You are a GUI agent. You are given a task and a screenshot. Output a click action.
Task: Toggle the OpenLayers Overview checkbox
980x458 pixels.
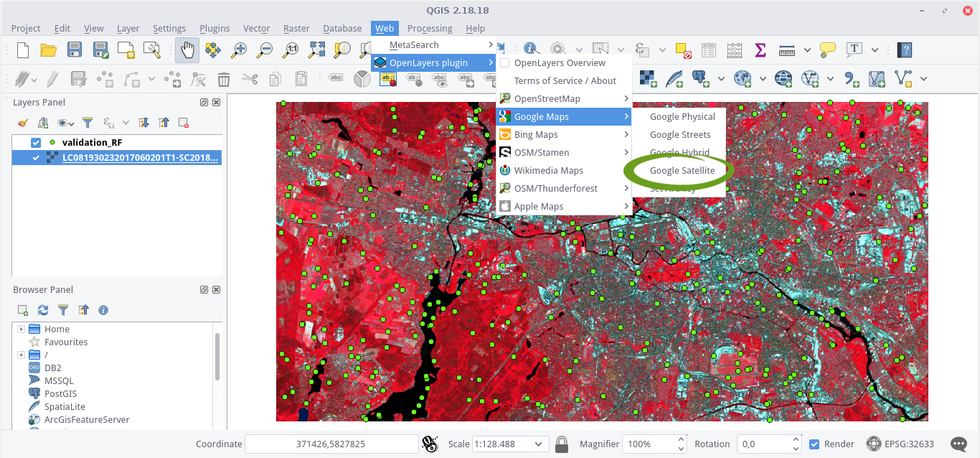[x=504, y=62]
